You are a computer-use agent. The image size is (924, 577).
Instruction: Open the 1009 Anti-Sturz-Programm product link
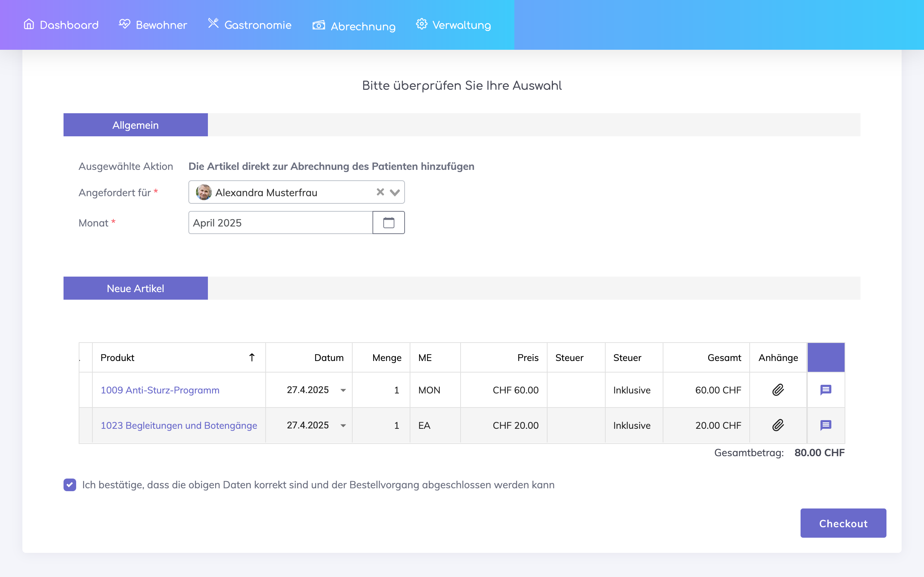pyautogui.click(x=160, y=390)
